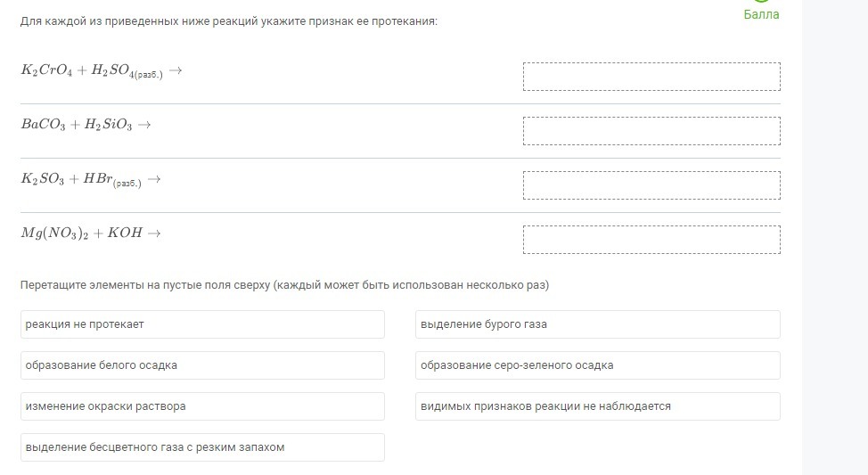Click the green "Балла" score label
This screenshot has width=868, height=475.
(761, 14)
